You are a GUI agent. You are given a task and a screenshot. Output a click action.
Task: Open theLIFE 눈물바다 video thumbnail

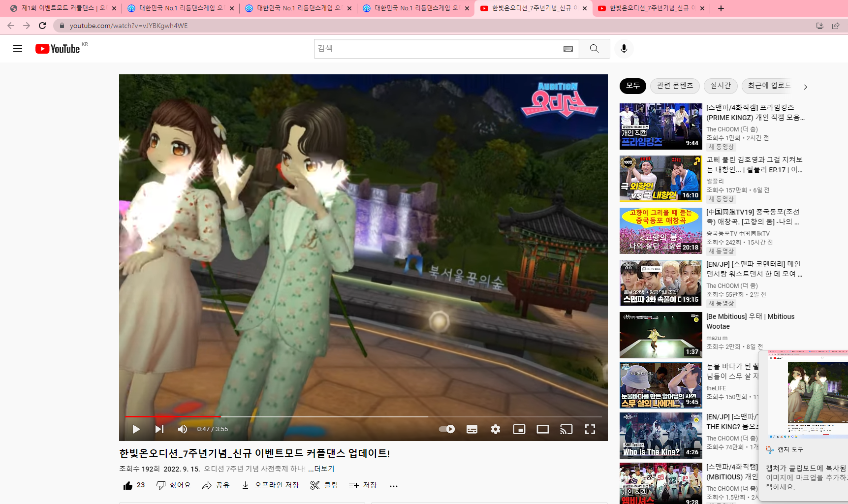coord(661,385)
